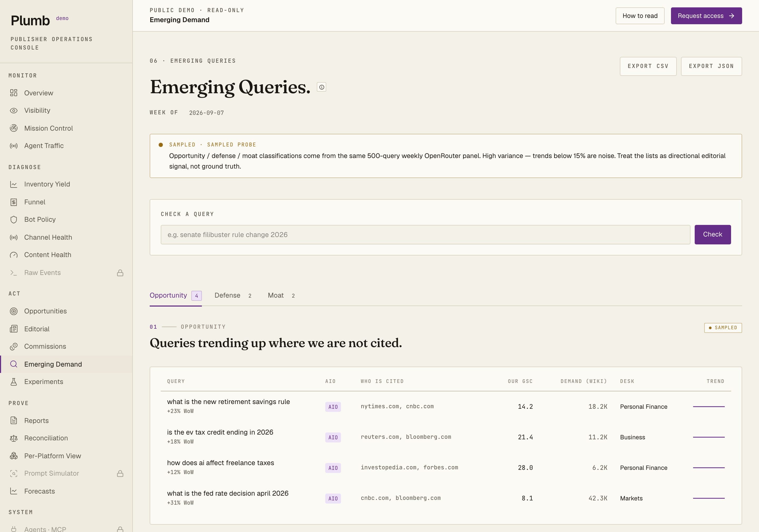Open Mission Control radar icon
This screenshot has width=759, height=532.
13,128
